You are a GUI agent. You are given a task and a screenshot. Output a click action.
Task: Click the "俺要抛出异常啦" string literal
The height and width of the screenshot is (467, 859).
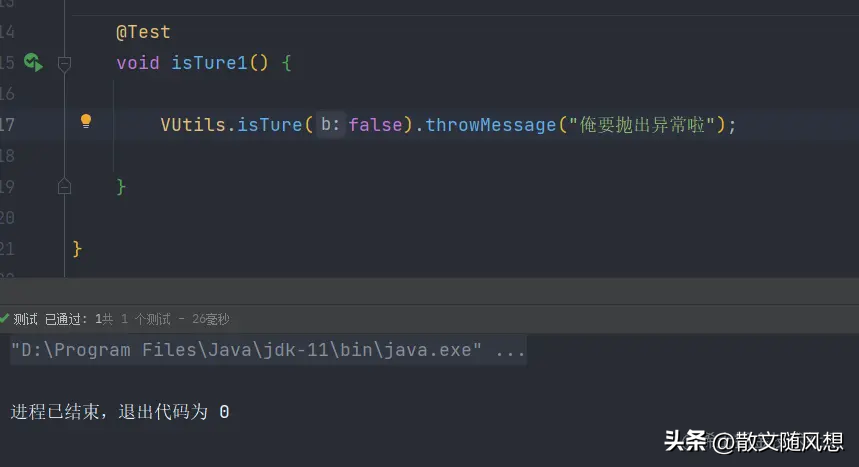click(x=642, y=124)
